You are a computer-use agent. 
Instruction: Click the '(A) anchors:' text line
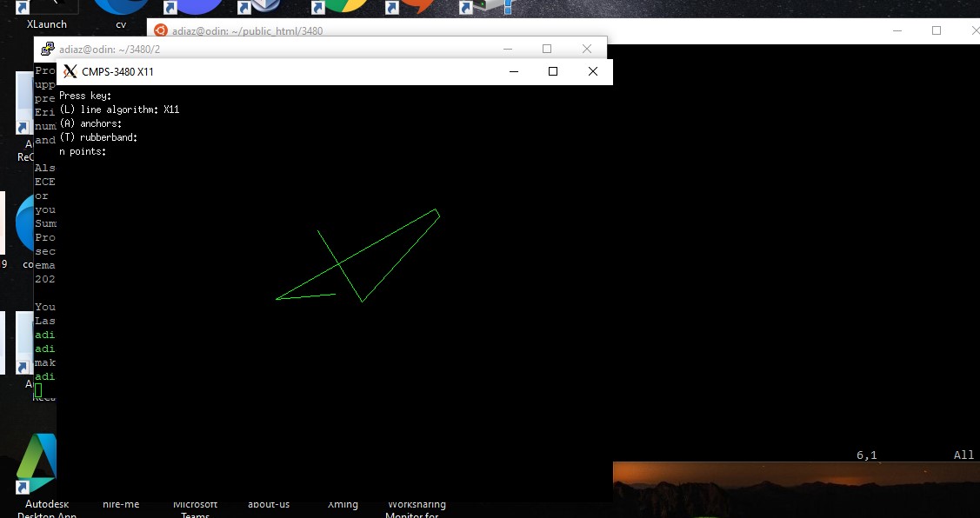point(90,123)
